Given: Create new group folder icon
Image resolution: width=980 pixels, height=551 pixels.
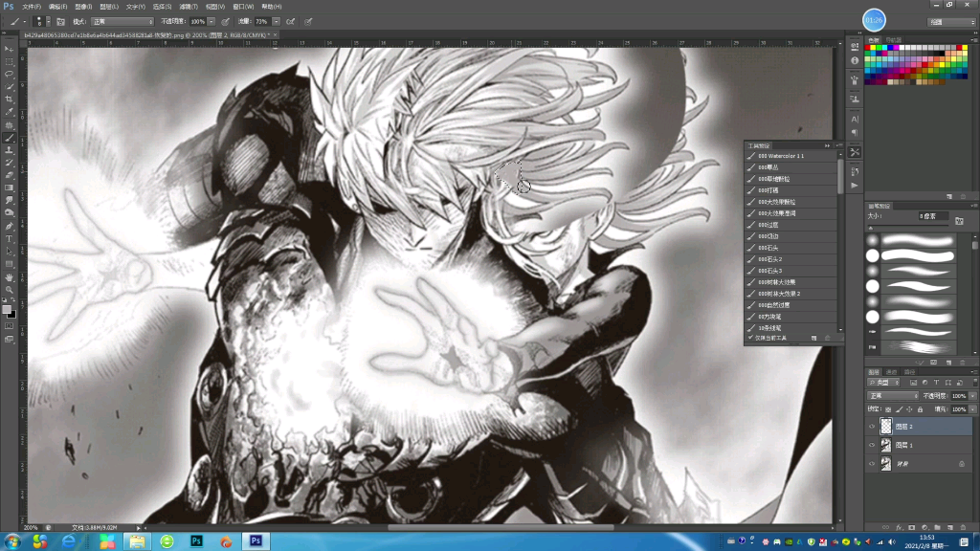Looking at the screenshot, I should pos(937,528).
